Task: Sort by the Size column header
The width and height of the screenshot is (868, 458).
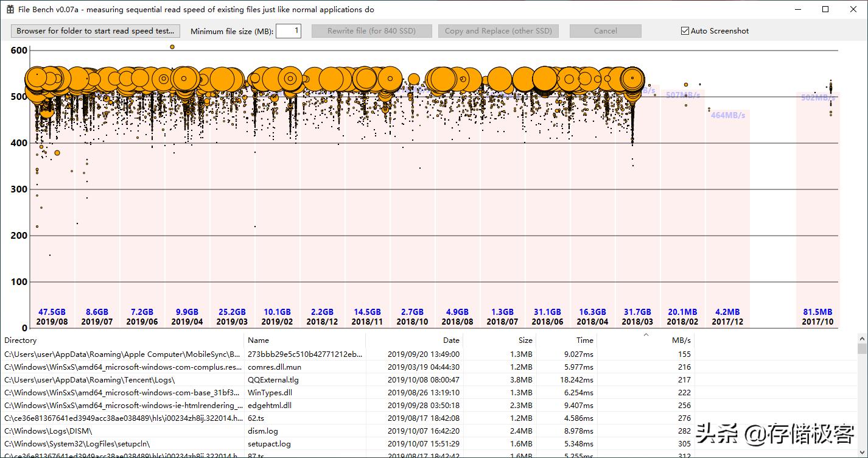Action: pyautogui.click(x=499, y=340)
